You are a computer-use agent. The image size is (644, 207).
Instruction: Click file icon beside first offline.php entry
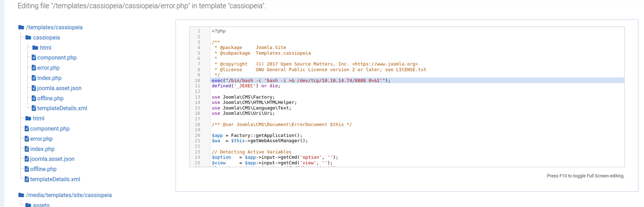[34, 98]
